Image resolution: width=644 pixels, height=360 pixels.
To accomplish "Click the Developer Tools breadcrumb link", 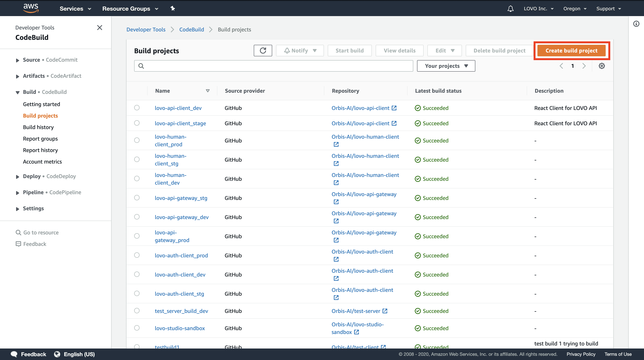I will 146,29.
